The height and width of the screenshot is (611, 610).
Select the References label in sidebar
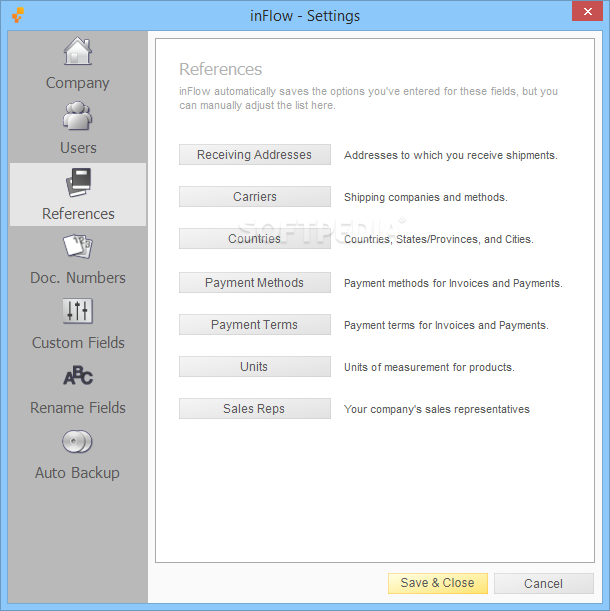click(78, 214)
